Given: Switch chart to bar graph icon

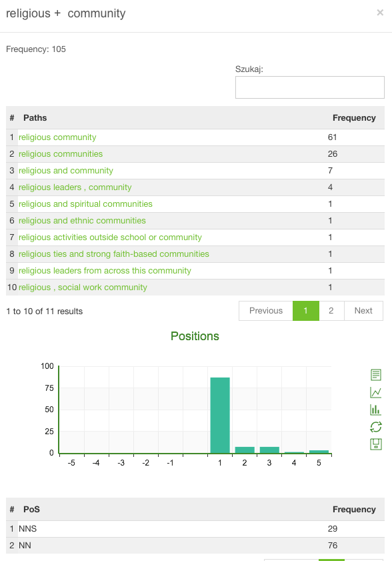Looking at the screenshot, I should 375,410.
